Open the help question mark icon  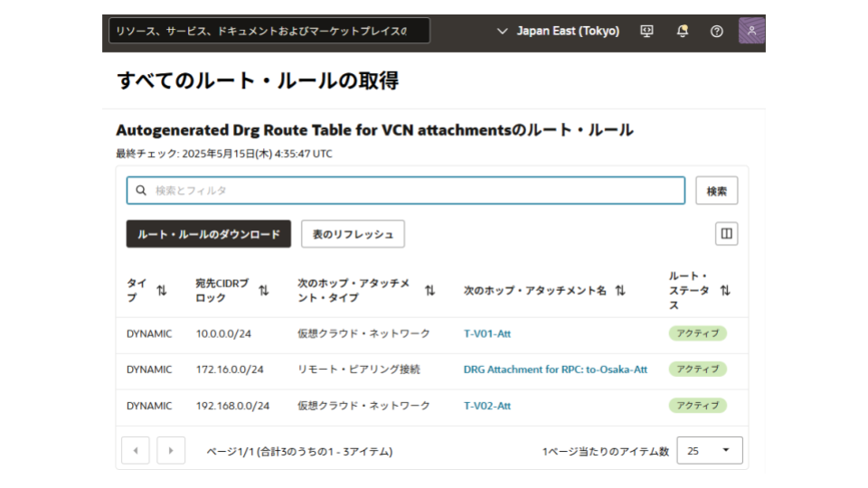pos(717,31)
